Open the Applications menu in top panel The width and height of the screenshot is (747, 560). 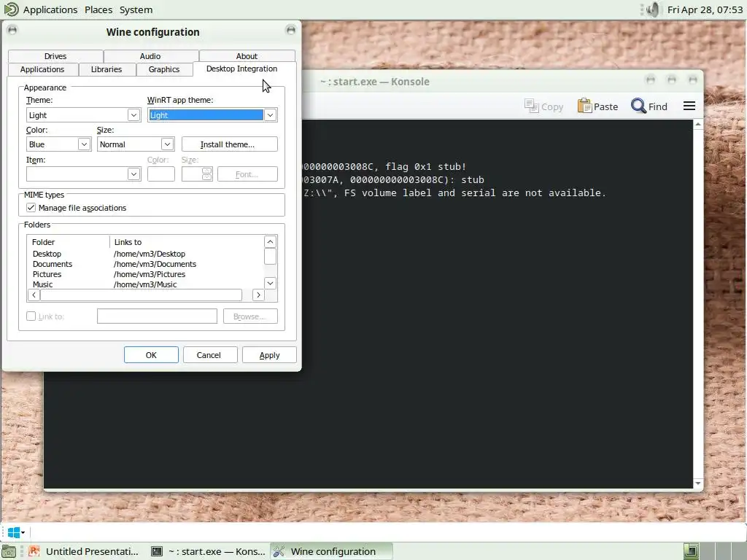click(50, 9)
